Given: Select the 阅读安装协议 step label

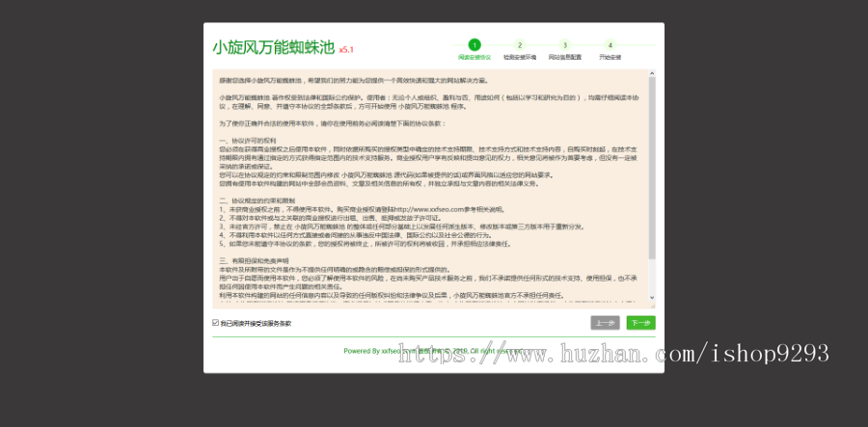Looking at the screenshot, I should pos(474,57).
